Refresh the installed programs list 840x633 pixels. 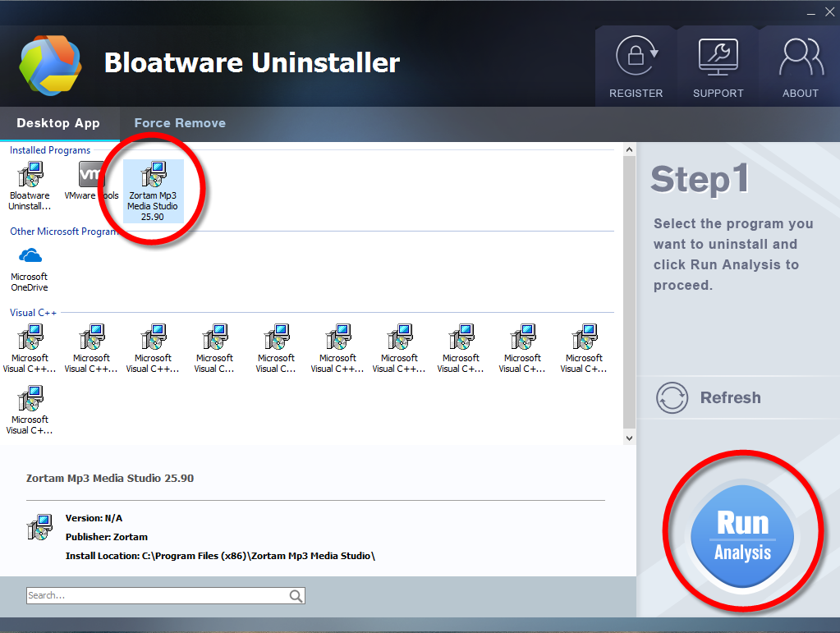click(709, 398)
